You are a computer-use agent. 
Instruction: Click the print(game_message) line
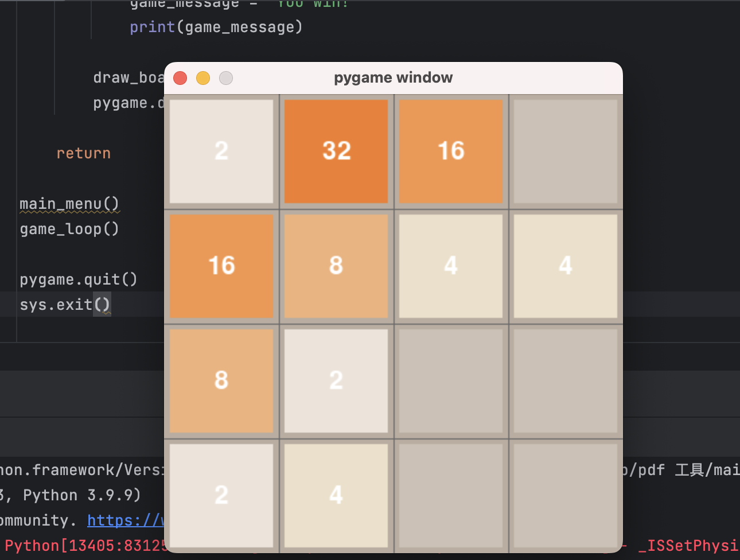pyautogui.click(x=216, y=27)
